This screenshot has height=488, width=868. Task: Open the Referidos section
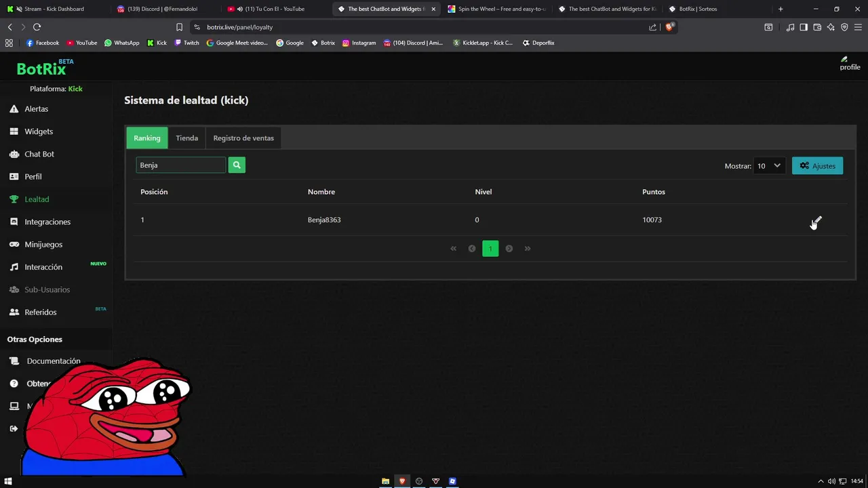click(40, 312)
